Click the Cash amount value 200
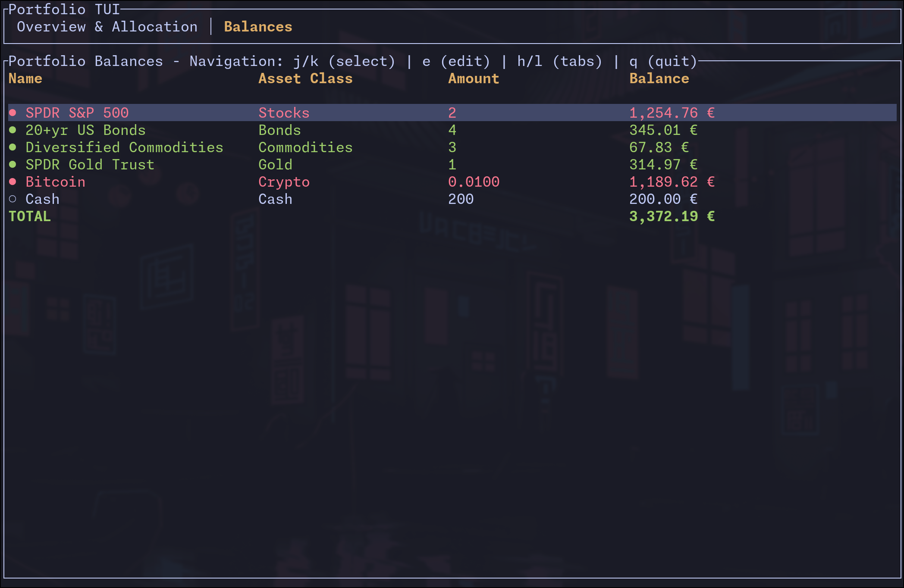 pos(461,199)
